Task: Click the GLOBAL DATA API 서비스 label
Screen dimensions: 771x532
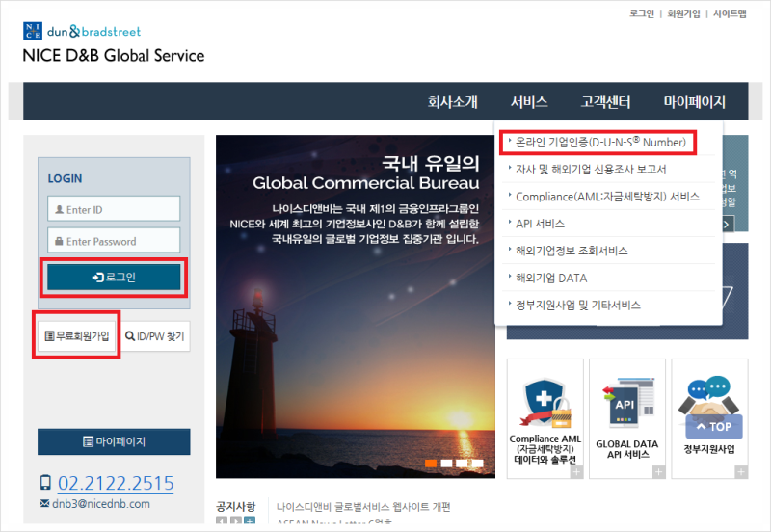Action: point(627,449)
